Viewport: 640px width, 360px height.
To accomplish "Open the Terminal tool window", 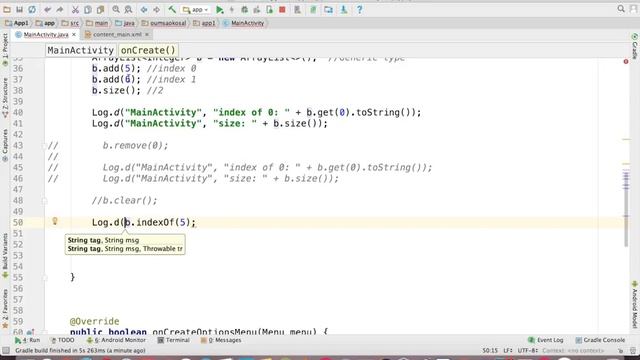I will pos(173,340).
